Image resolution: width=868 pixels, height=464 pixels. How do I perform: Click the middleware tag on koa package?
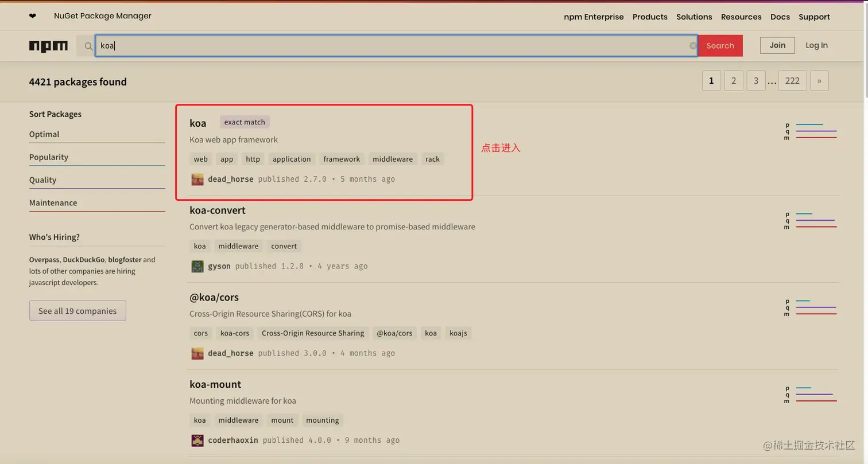point(393,159)
